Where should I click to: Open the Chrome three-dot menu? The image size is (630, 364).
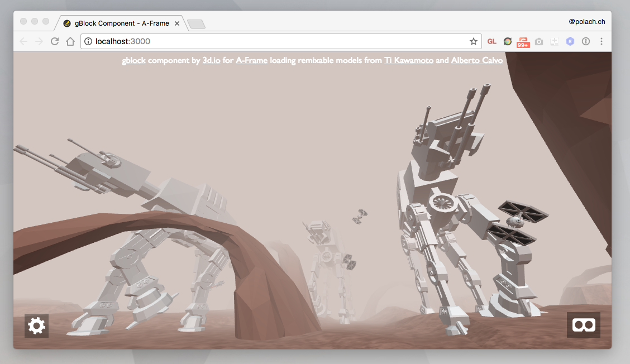[x=602, y=41]
